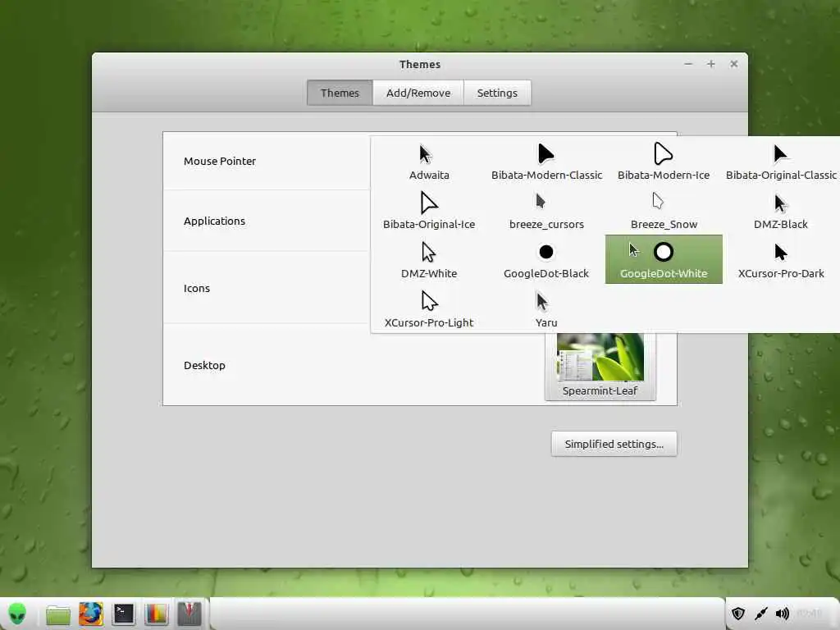840x630 pixels.
Task: Choose the XCursor-Pro-Light cursor
Action: 429,309
